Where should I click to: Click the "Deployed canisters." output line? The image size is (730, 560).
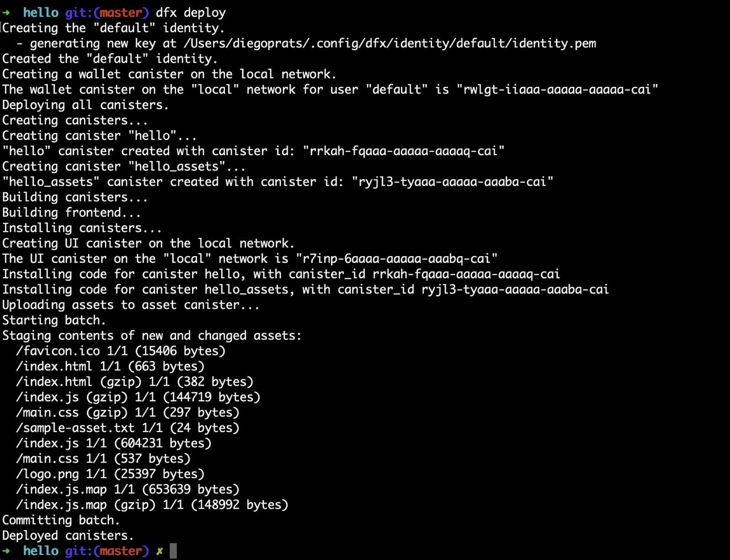click(68, 535)
